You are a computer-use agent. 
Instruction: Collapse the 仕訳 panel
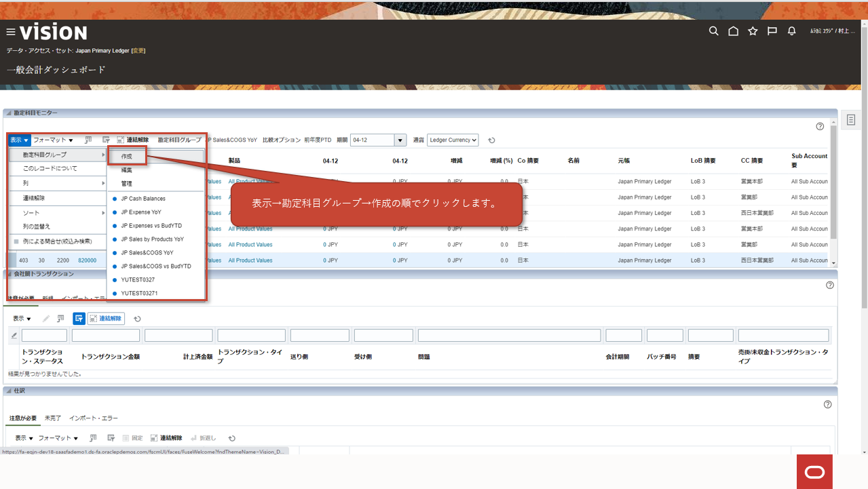8,391
